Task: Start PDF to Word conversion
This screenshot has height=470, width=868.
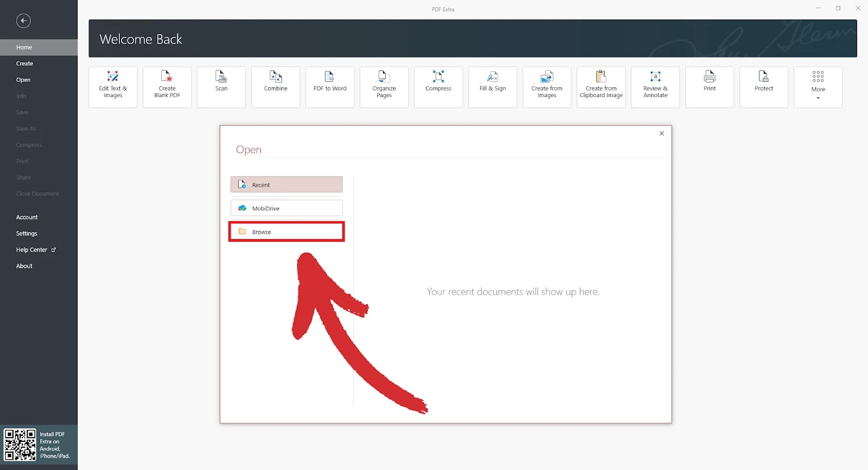Action: [x=330, y=87]
